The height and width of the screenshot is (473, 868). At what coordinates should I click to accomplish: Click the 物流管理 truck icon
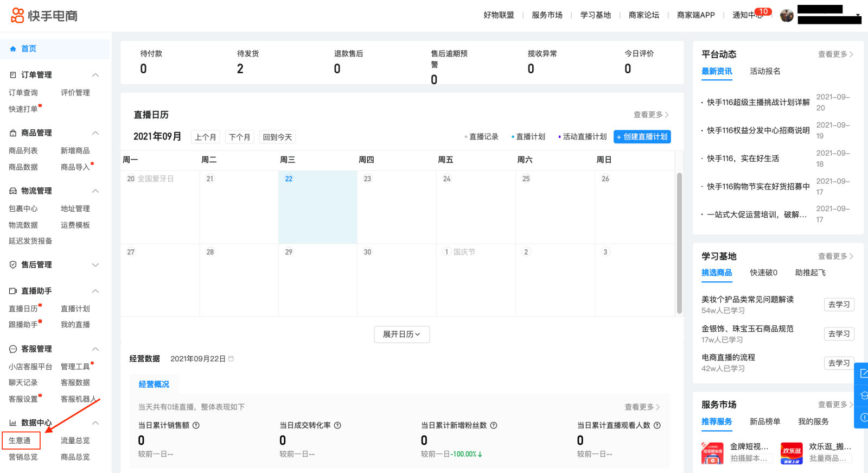13,191
